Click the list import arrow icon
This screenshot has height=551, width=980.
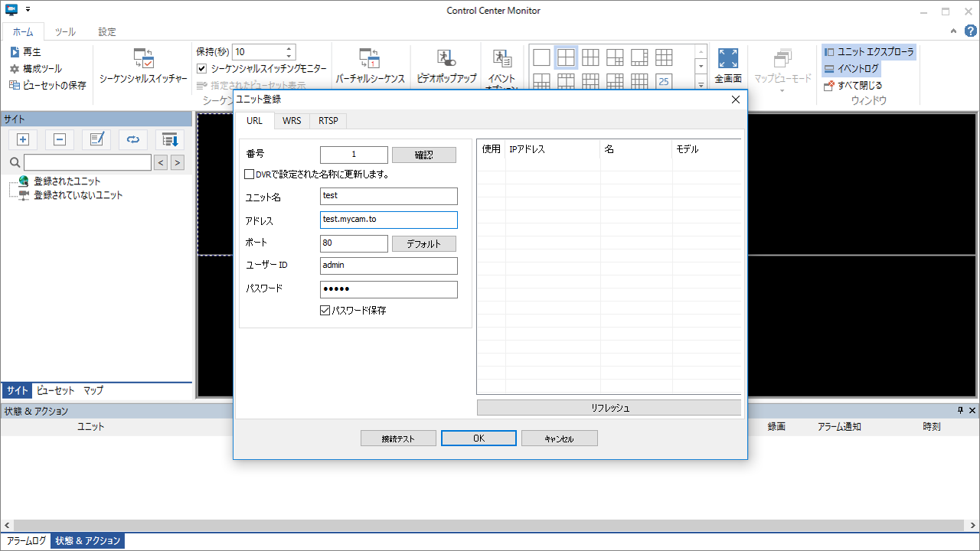pyautogui.click(x=170, y=139)
